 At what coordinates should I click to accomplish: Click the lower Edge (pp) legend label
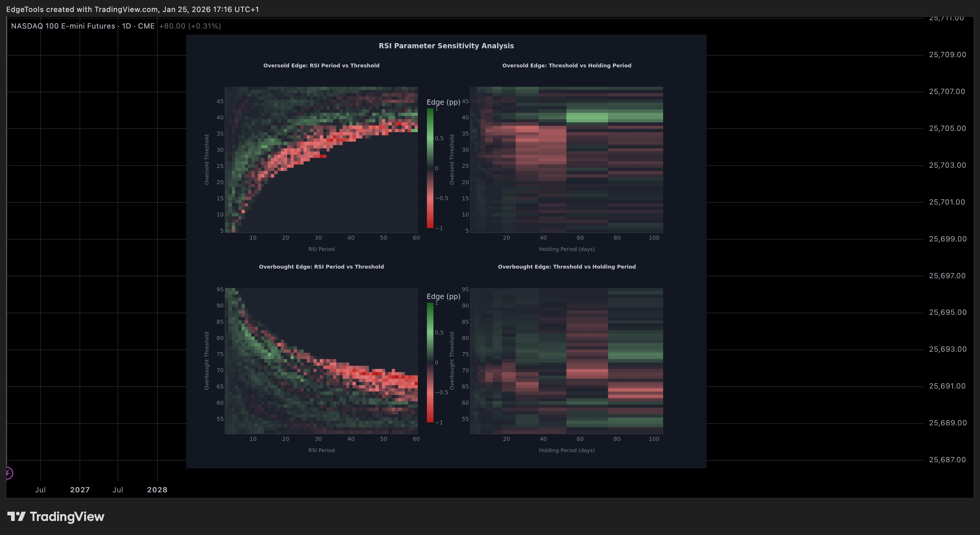(x=444, y=296)
